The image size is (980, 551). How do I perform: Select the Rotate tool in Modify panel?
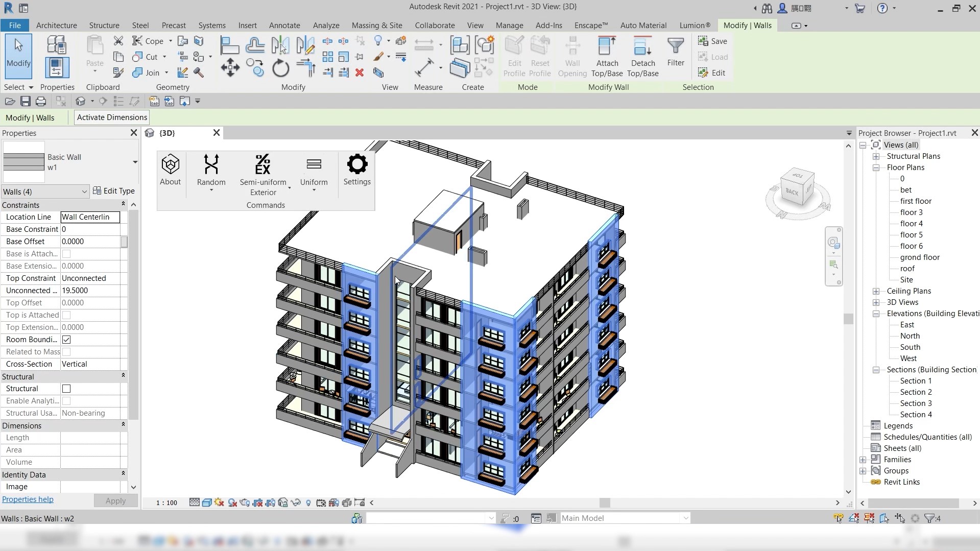click(280, 68)
